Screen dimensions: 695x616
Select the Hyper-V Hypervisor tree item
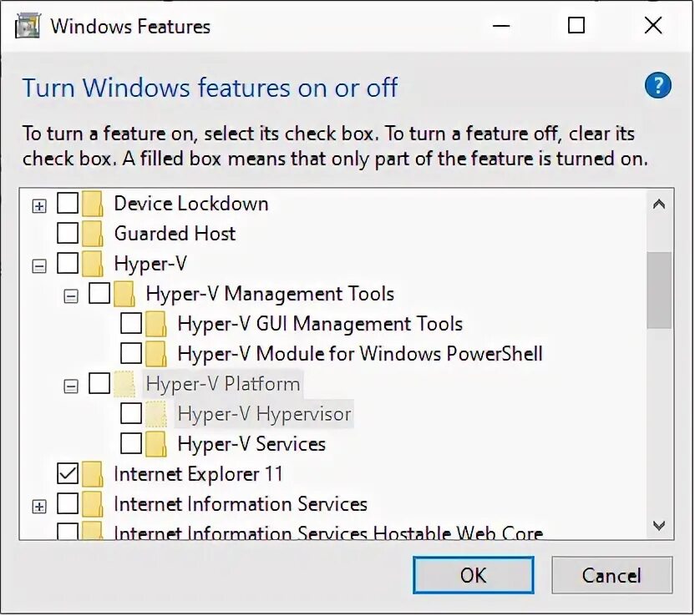264,414
